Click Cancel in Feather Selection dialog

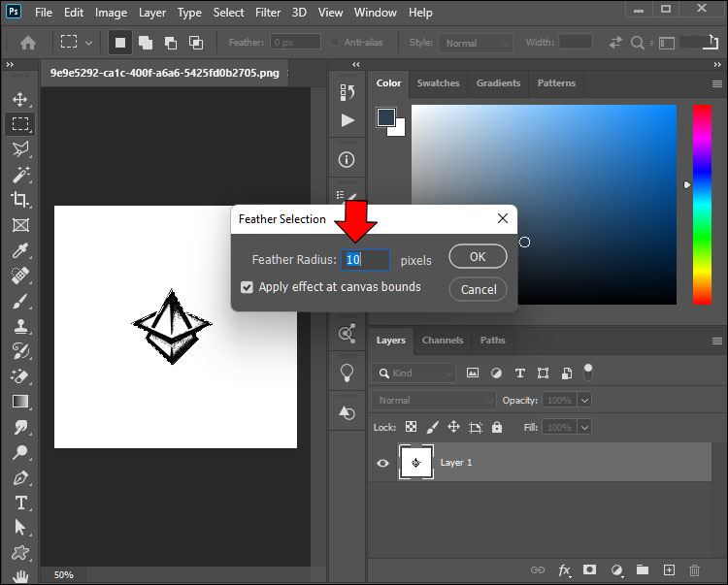[x=479, y=289]
